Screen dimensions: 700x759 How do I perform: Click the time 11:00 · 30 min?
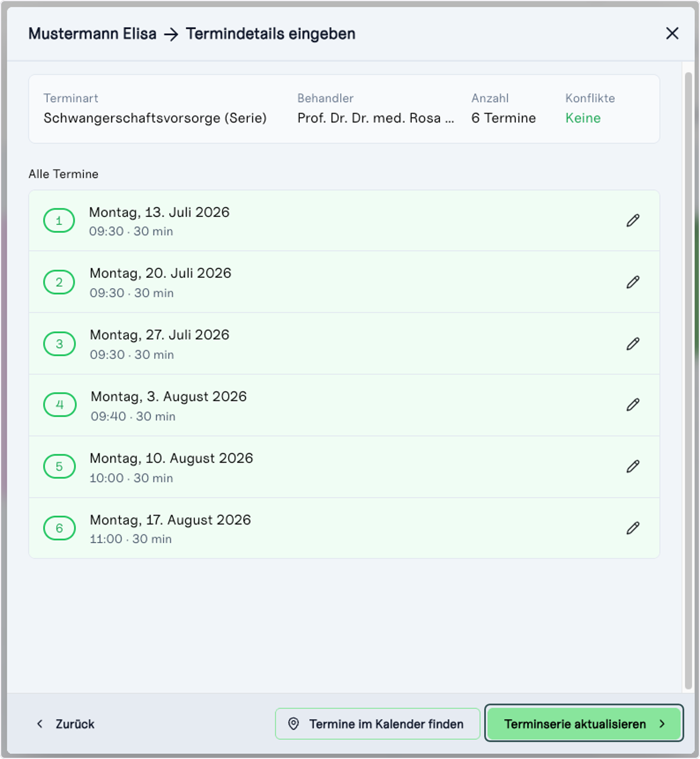pos(131,539)
